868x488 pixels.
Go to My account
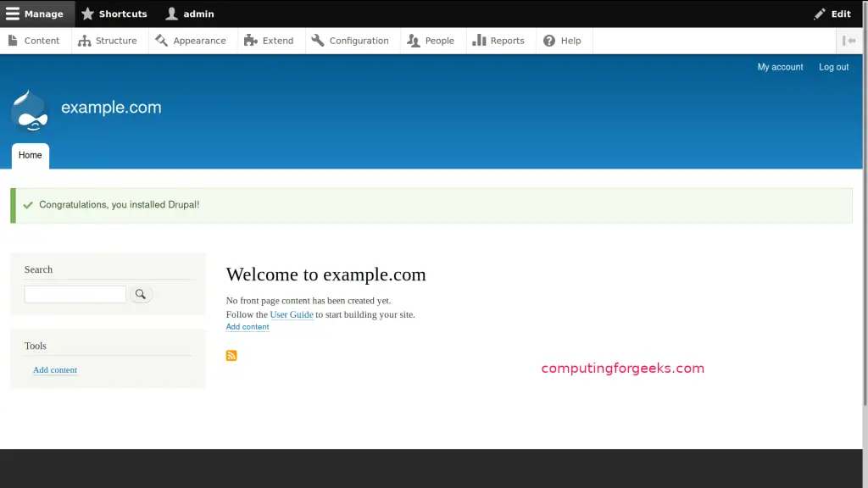(x=780, y=67)
